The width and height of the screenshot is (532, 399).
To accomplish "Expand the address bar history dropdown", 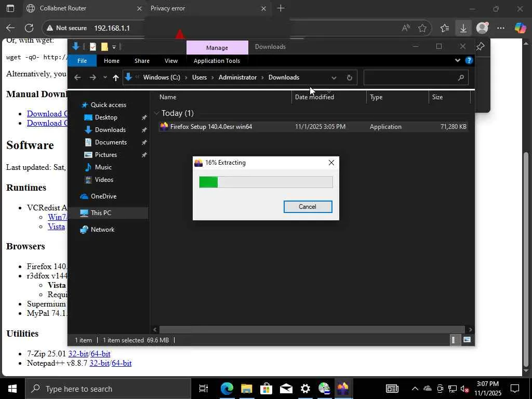I will (x=334, y=78).
